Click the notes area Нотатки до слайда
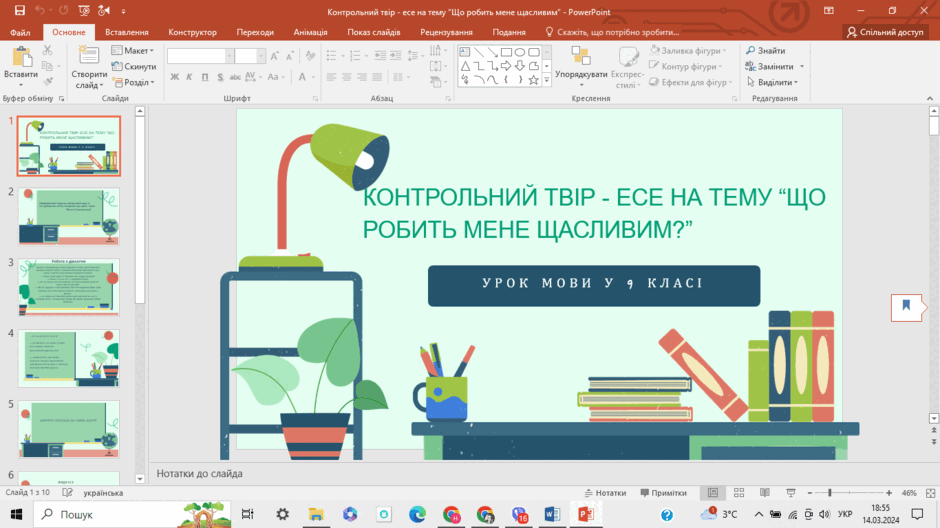Image resolution: width=940 pixels, height=528 pixels. [200, 473]
